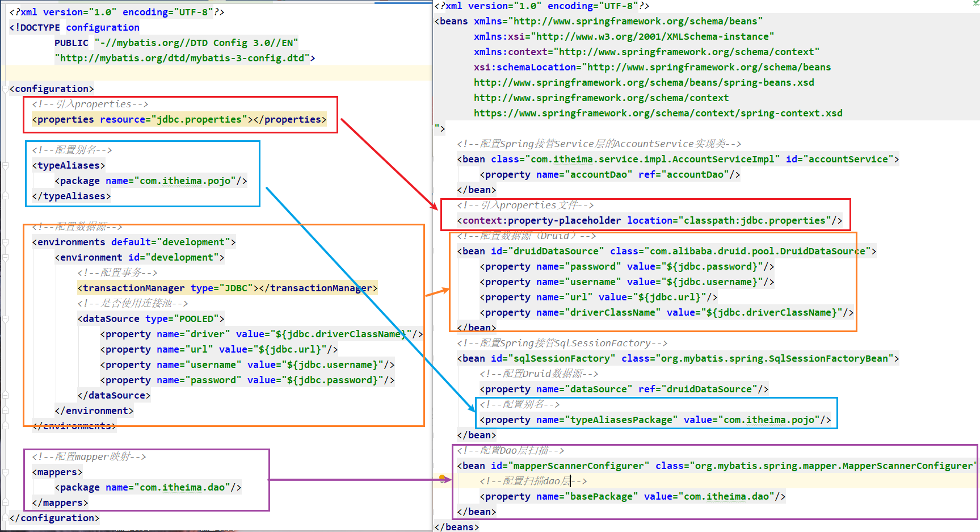This screenshot has height=532, width=980.
Task: Fold at the closing configuration tag marker
Action: [x=5, y=518]
